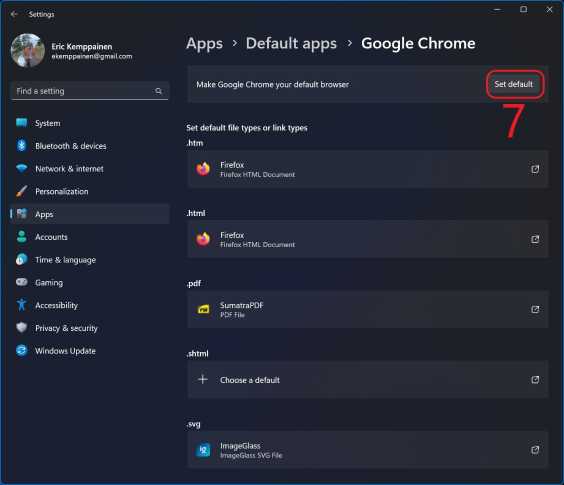564x485 pixels.
Task: Click the Apps sidebar icon
Action: pyautogui.click(x=22, y=214)
